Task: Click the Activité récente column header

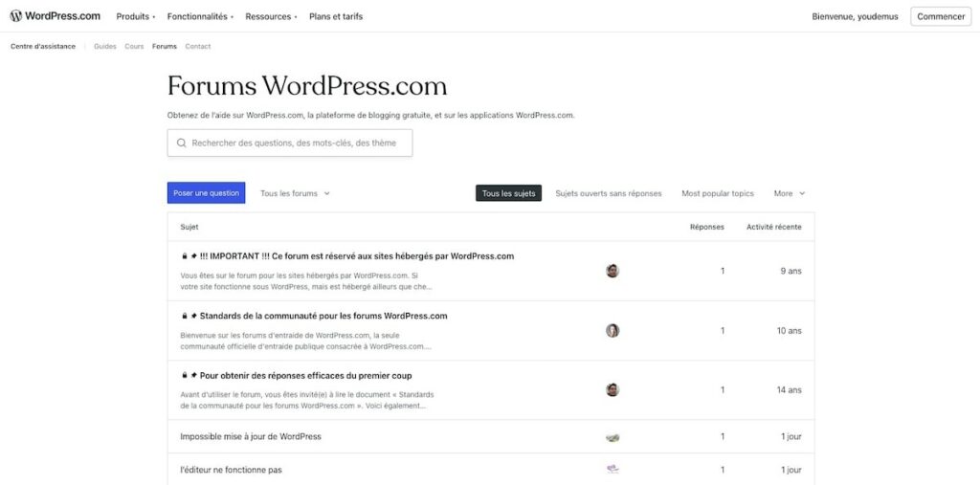Action: pos(773,227)
